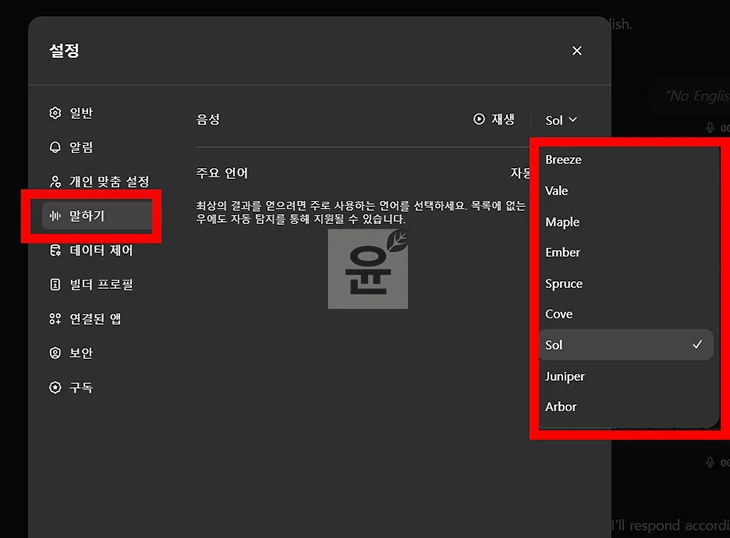Click the profile card icon beside 빌더 프로필

55,284
